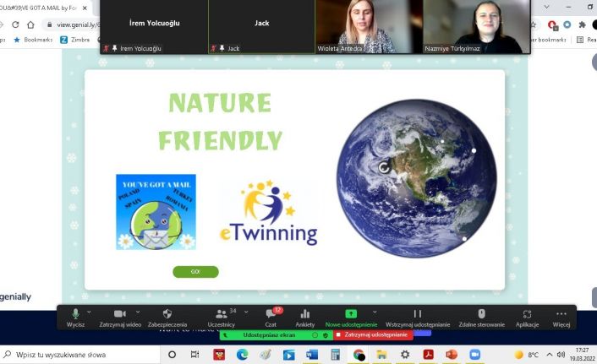Open Aplikacje apps icon
Viewport: 597px width, 364px height.
click(527, 314)
